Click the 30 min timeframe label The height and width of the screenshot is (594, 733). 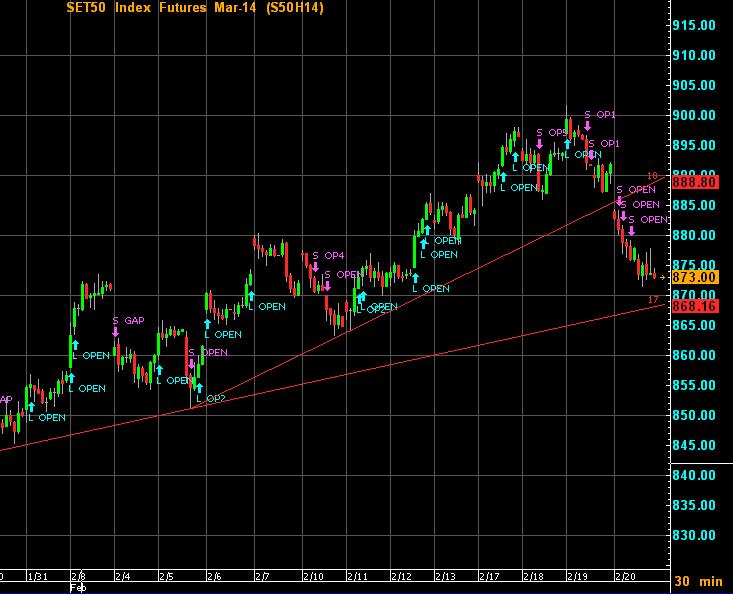tap(698, 581)
